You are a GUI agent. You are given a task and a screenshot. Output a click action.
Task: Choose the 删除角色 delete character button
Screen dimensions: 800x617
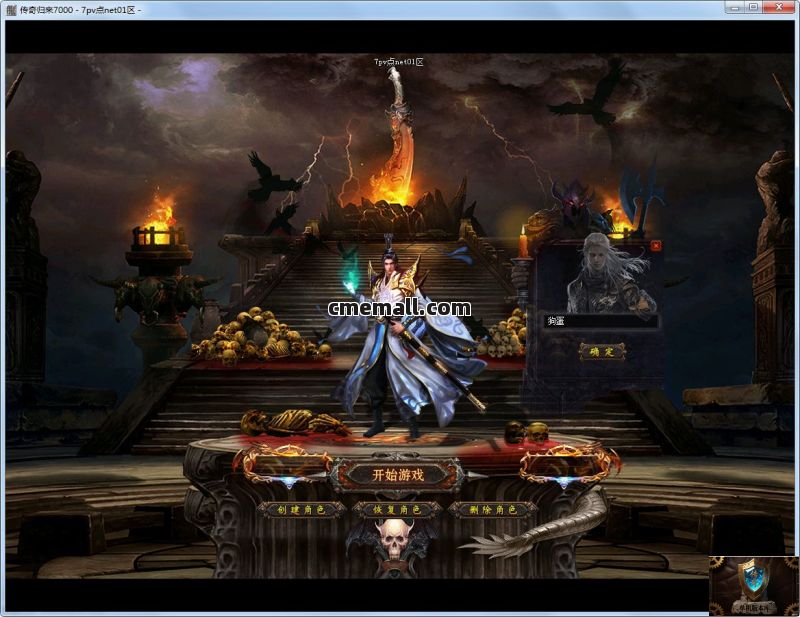click(492, 509)
